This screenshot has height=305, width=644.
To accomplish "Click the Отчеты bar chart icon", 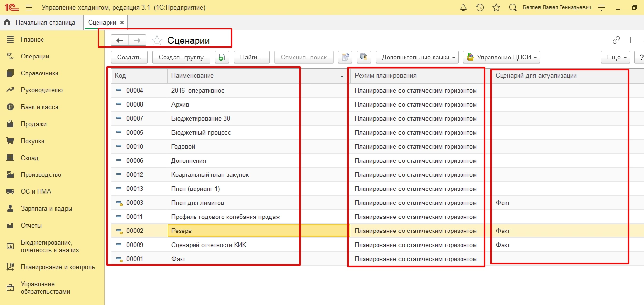I will tap(10, 225).
